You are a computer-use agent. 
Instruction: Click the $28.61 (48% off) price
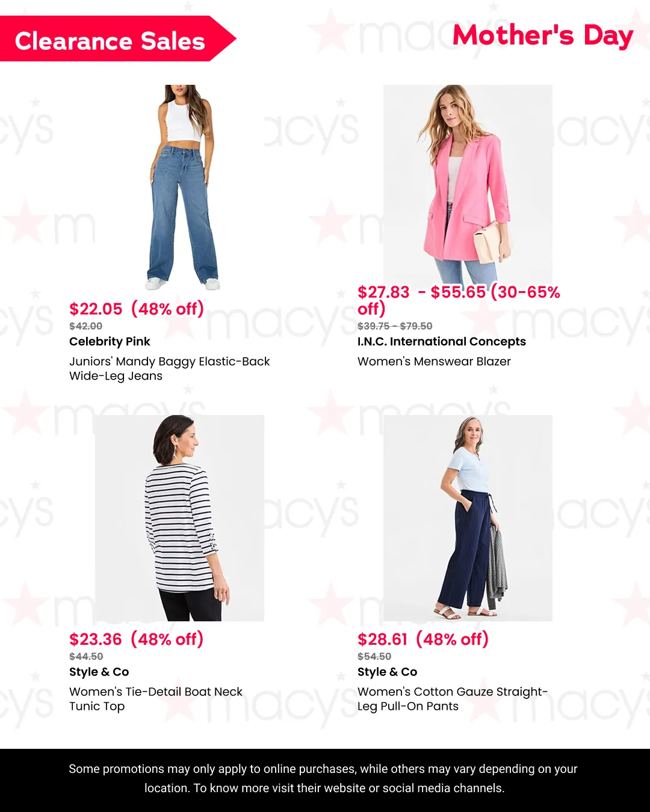423,639
